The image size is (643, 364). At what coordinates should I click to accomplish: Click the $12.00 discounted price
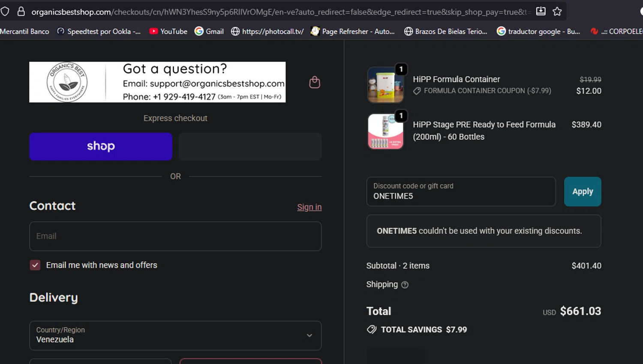(589, 91)
